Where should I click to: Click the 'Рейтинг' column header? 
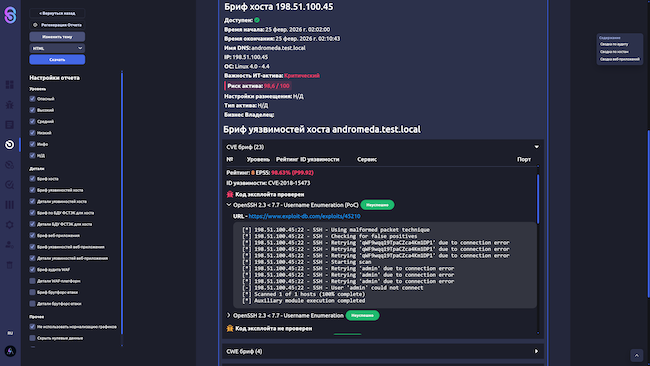pyautogui.click(x=287, y=159)
